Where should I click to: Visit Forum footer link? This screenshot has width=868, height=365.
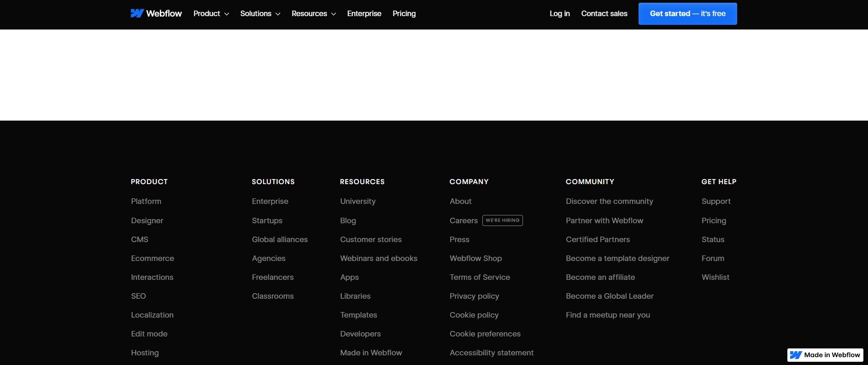(713, 258)
